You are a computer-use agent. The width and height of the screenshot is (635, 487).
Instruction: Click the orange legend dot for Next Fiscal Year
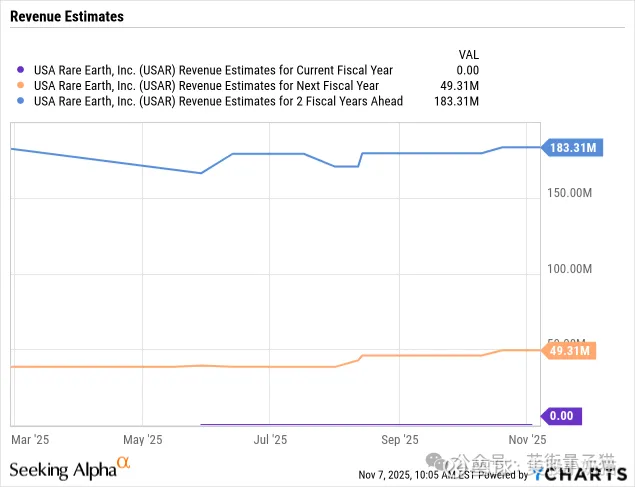(x=22, y=86)
